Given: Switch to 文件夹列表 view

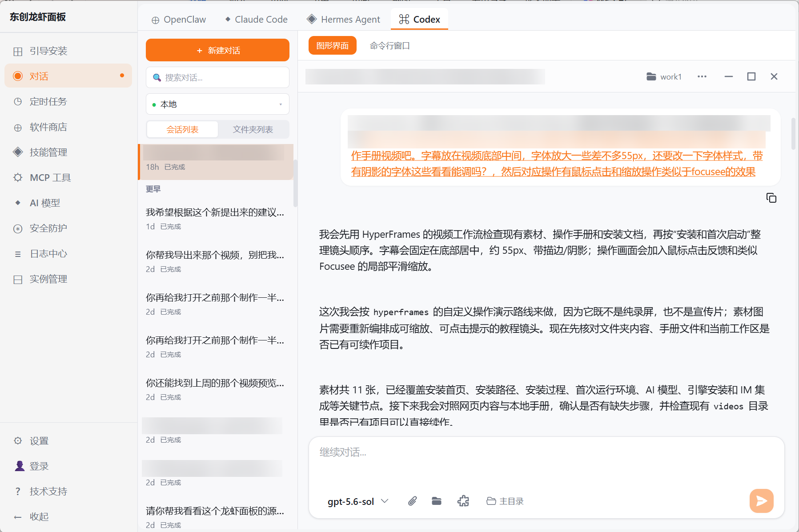Looking at the screenshot, I should pyautogui.click(x=253, y=129).
